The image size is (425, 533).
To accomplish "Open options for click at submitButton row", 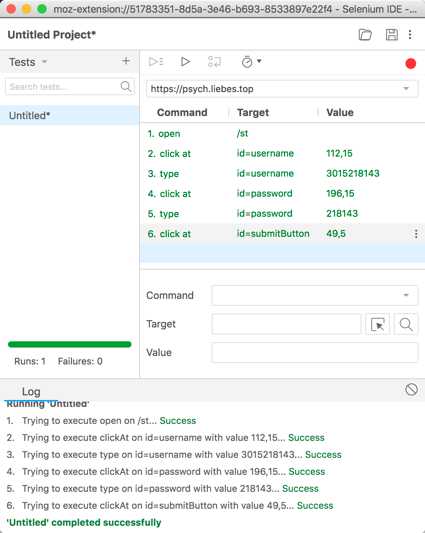I will 416,234.
